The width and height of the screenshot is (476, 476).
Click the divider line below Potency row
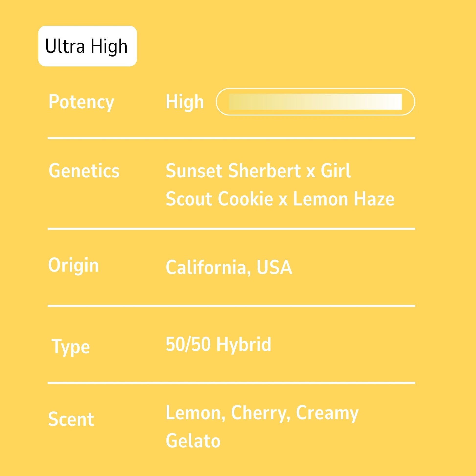coord(231,138)
